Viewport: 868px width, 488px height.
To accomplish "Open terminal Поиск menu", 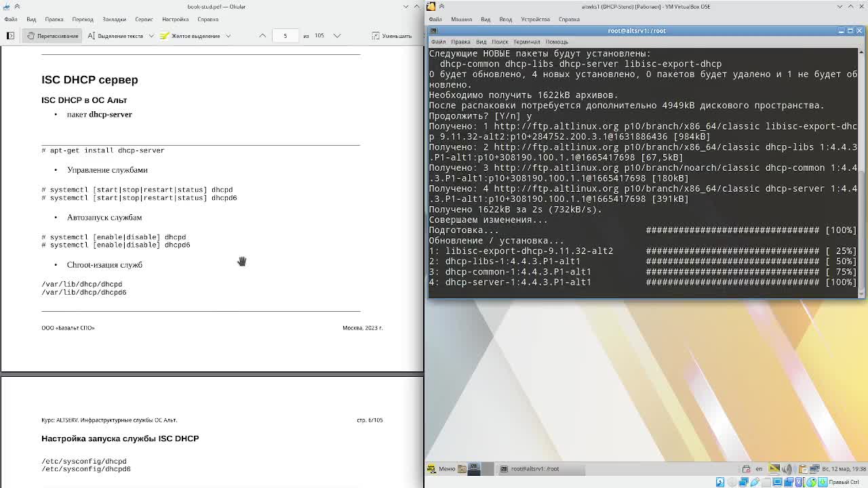I will [x=500, y=41].
